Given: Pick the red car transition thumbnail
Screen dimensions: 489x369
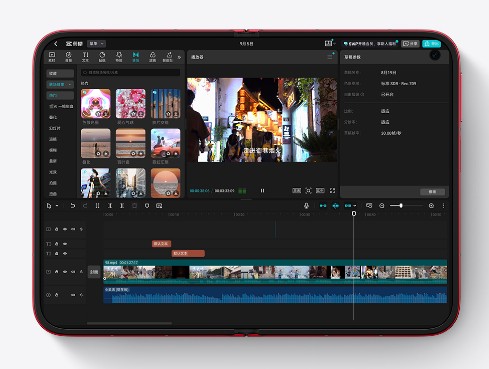Looking at the screenshot, I should click(166, 143).
